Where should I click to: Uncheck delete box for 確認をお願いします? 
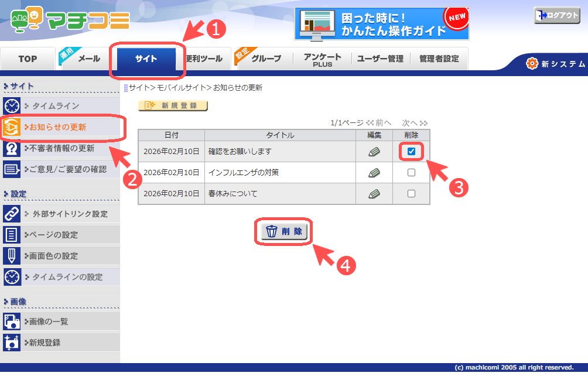pyautogui.click(x=411, y=152)
